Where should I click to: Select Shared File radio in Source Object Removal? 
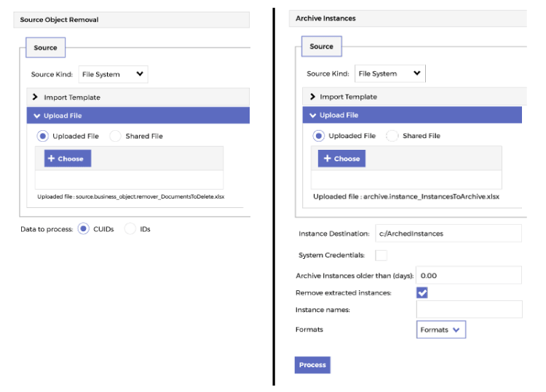[x=115, y=136]
